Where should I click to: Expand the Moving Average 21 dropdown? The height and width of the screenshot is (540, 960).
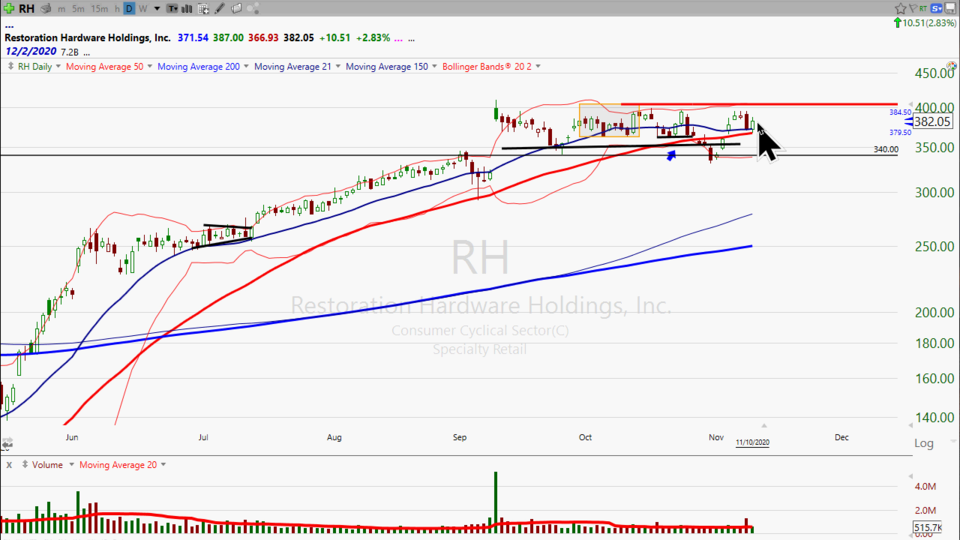pos(337,66)
